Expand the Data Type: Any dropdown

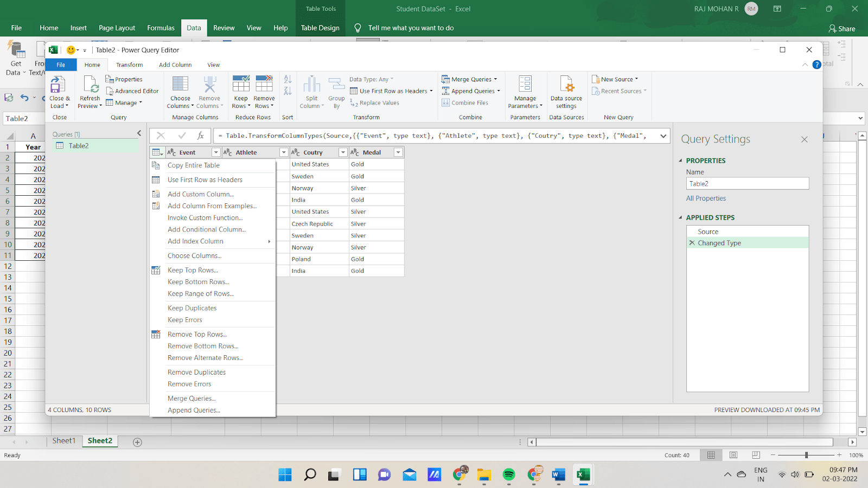point(392,79)
